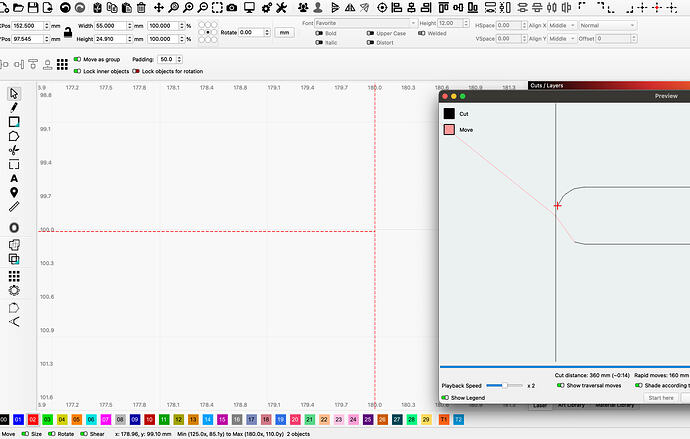Disable Show traversal moves option
The width and height of the screenshot is (690, 439).
559,385
